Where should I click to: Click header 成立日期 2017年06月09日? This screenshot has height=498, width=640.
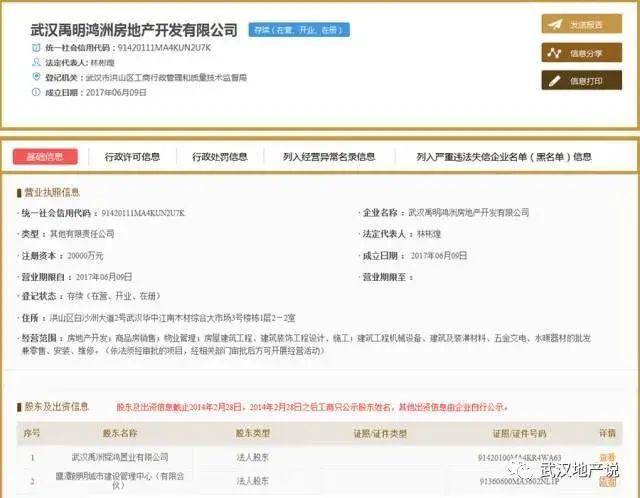click(x=116, y=92)
